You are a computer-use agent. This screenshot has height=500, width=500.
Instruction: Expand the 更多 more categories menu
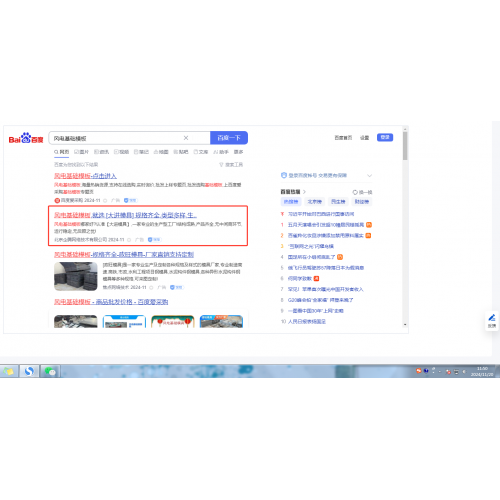pos(238,152)
